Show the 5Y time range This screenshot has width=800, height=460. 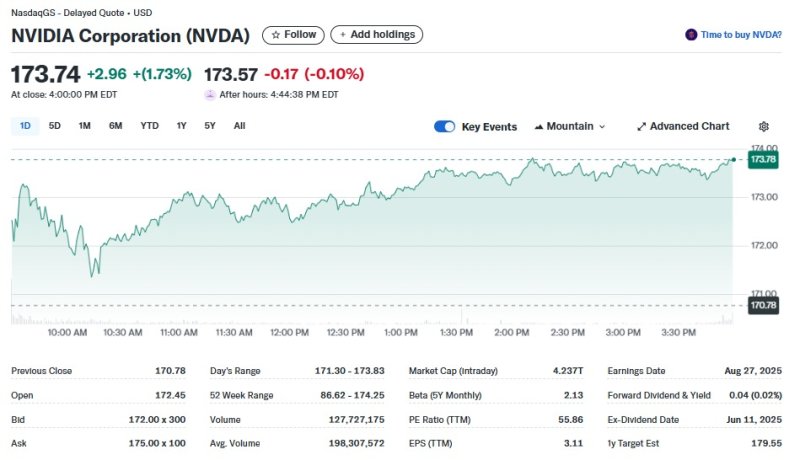point(210,126)
